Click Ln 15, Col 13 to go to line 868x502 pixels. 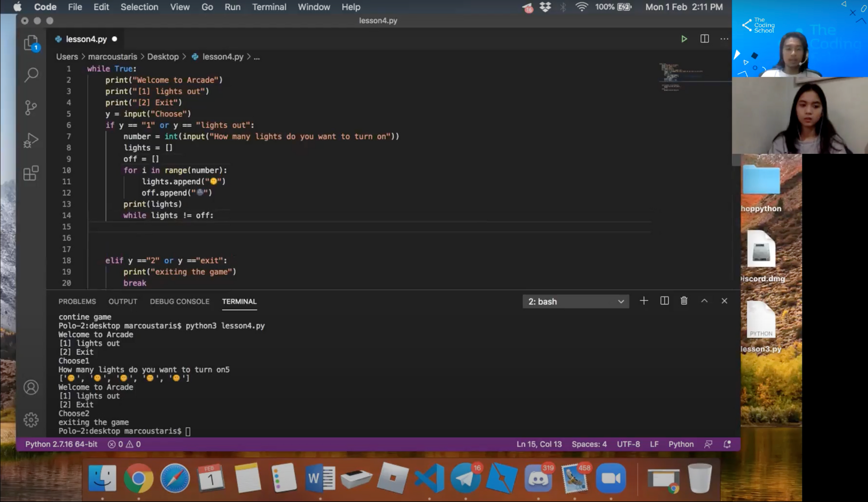pyautogui.click(x=539, y=444)
